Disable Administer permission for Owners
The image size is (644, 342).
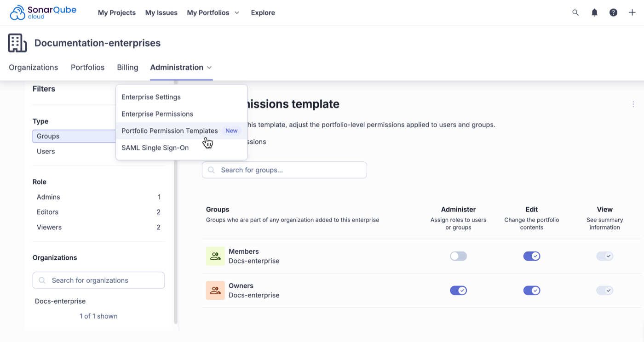pyautogui.click(x=458, y=290)
